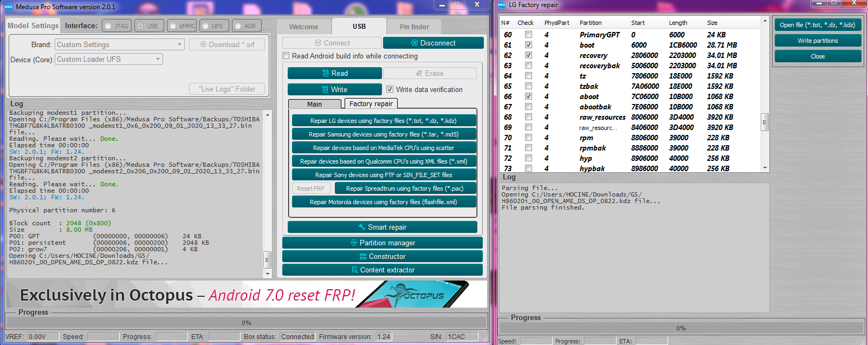Switch to the Main tab
868x345 pixels.
[314, 104]
